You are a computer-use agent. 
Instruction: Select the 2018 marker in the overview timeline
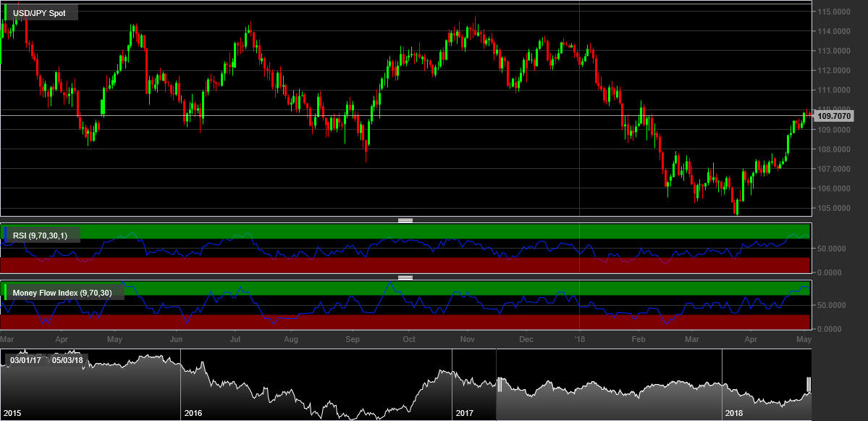(735, 413)
